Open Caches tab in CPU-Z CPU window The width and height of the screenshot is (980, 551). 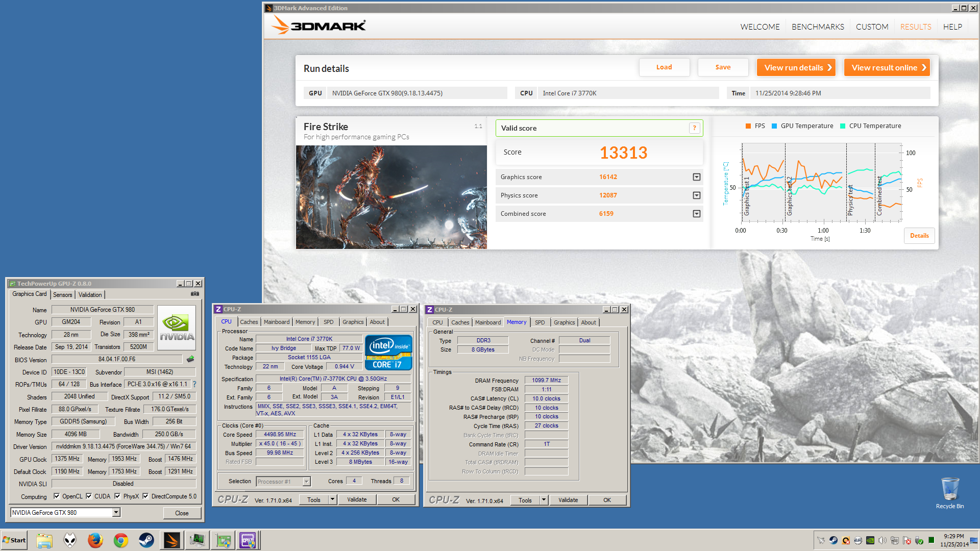pyautogui.click(x=249, y=322)
